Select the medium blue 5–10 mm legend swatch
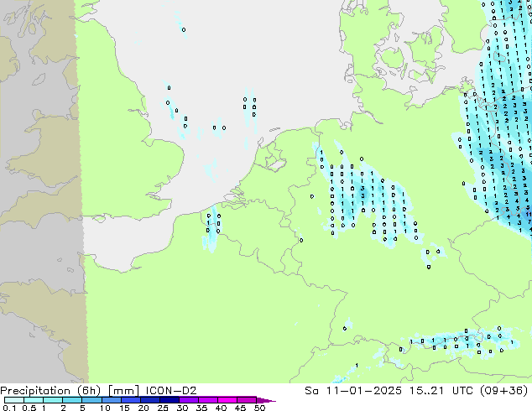Screen dimensions: 532x411 pyautogui.click(x=93, y=400)
